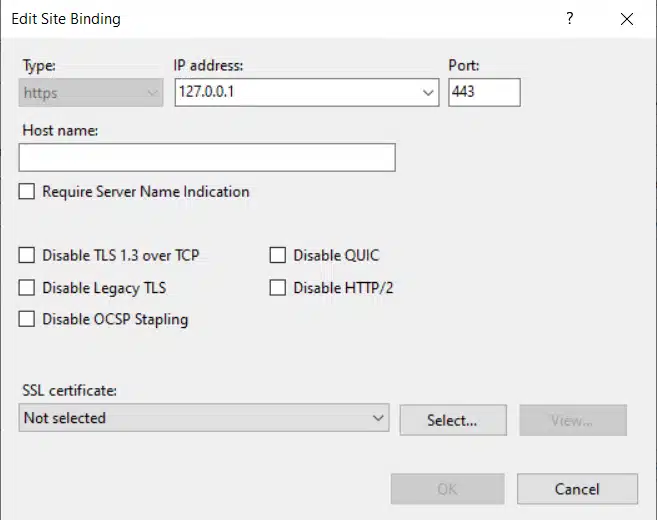Click the empty Host name text box

pos(207,158)
